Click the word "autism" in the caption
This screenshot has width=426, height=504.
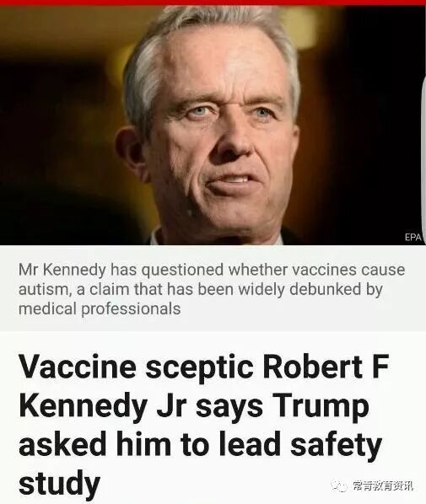[x=45, y=289]
